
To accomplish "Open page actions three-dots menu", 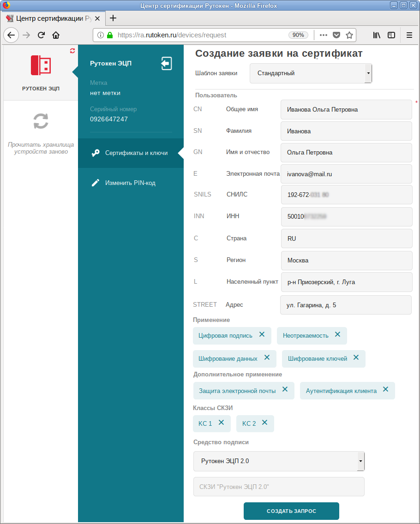I will point(324,35).
